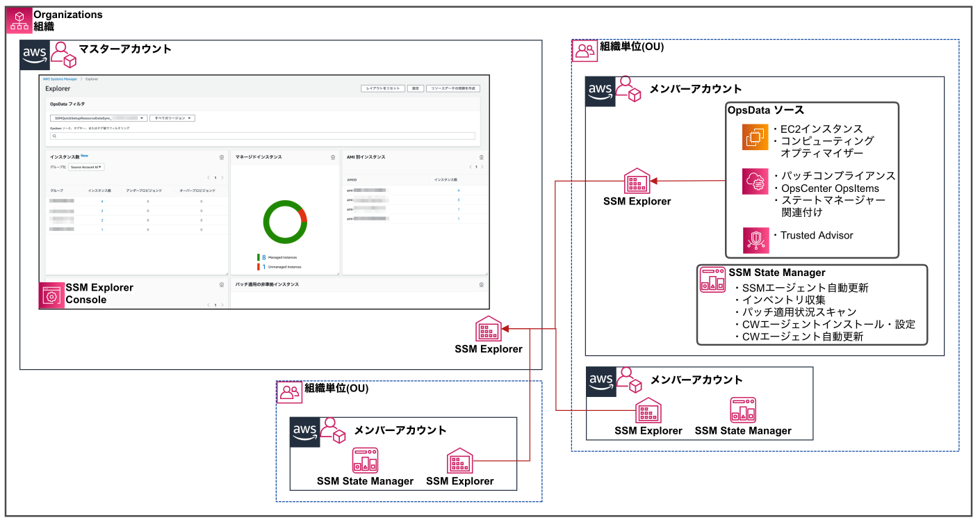Click AWS logo of the smaller right-OU member account
Viewport: 980px width, 527px height.
tap(601, 382)
